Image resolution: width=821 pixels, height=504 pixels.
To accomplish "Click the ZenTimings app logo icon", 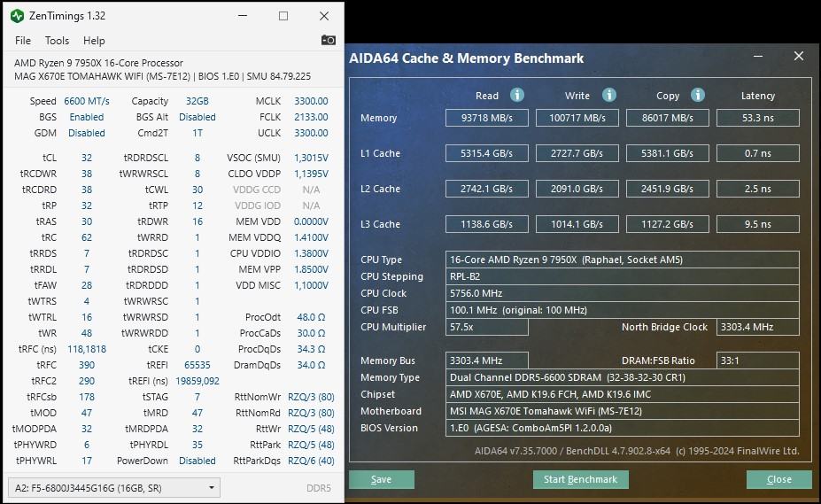I will click(18, 16).
